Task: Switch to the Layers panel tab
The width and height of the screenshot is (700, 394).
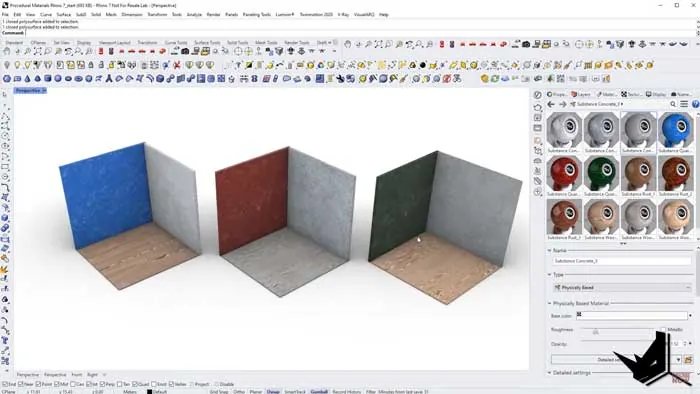Action: click(x=580, y=95)
